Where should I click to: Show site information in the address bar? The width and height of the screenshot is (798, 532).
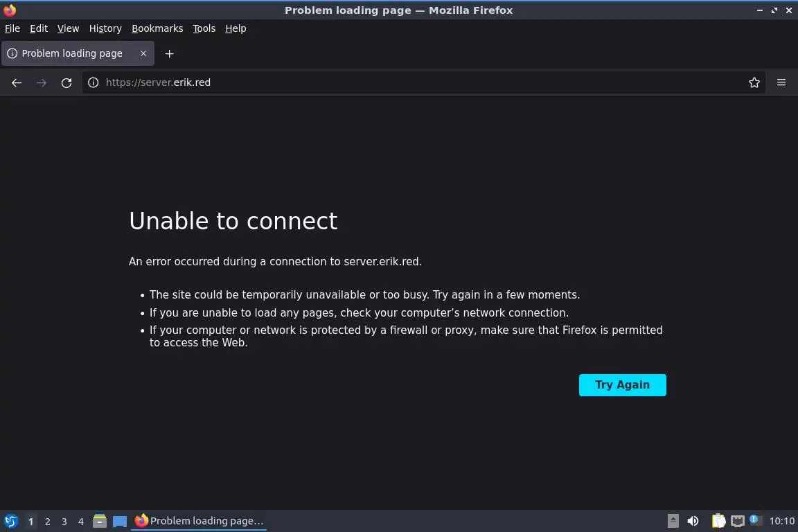93,82
